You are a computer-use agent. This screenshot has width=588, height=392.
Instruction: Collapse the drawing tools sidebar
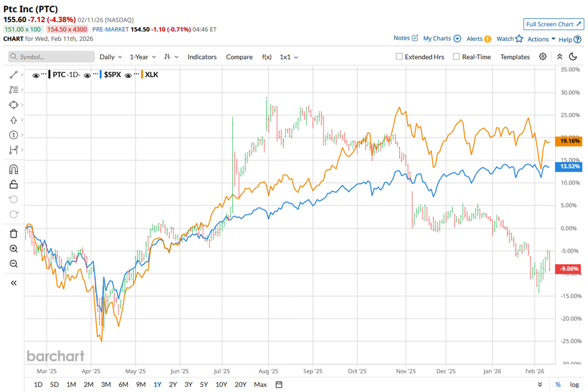click(13, 283)
